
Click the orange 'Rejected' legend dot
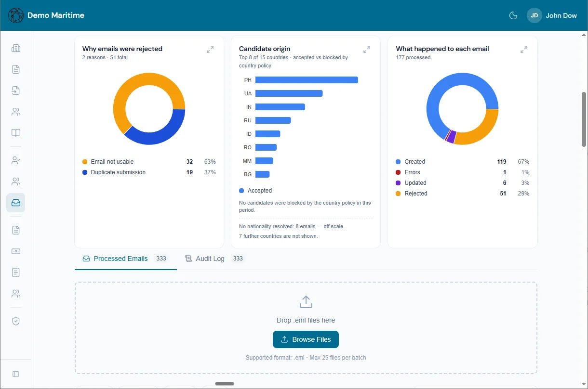(398, 194)
